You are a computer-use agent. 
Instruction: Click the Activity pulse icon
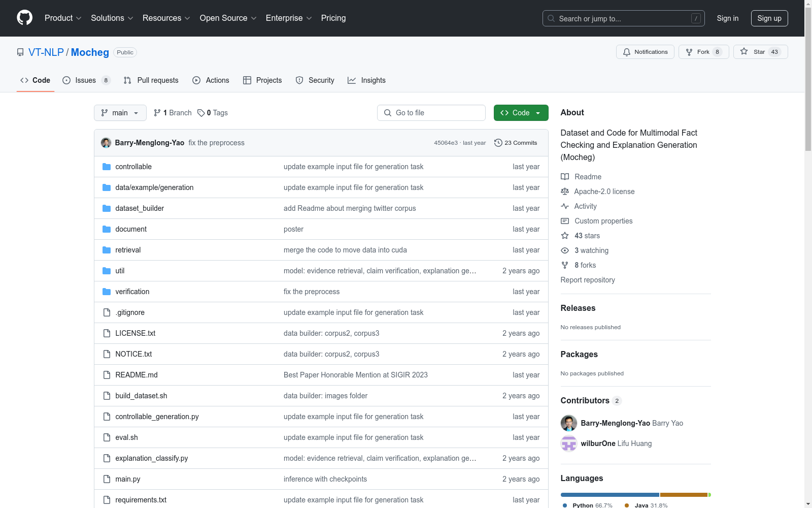tap(565, 206)
